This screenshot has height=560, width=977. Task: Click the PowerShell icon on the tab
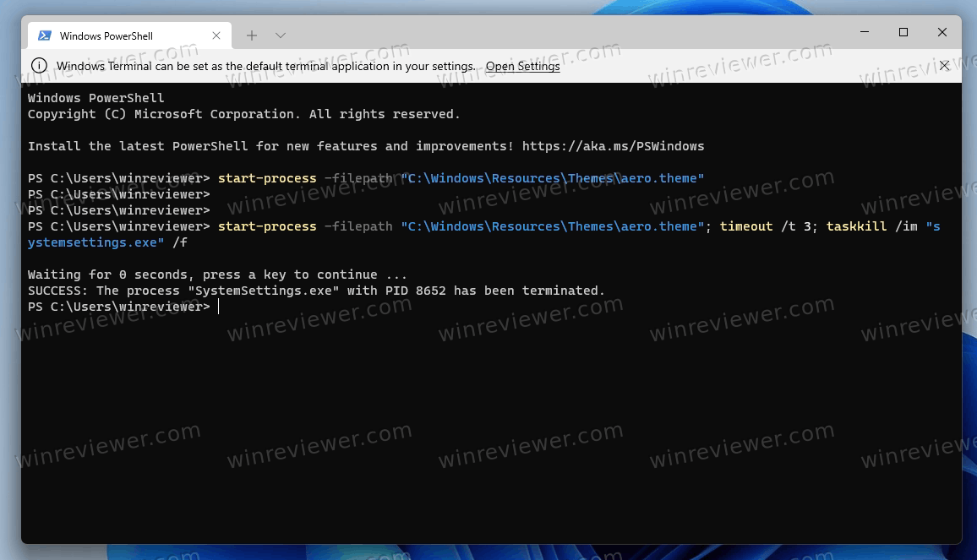tap(45, 35)
